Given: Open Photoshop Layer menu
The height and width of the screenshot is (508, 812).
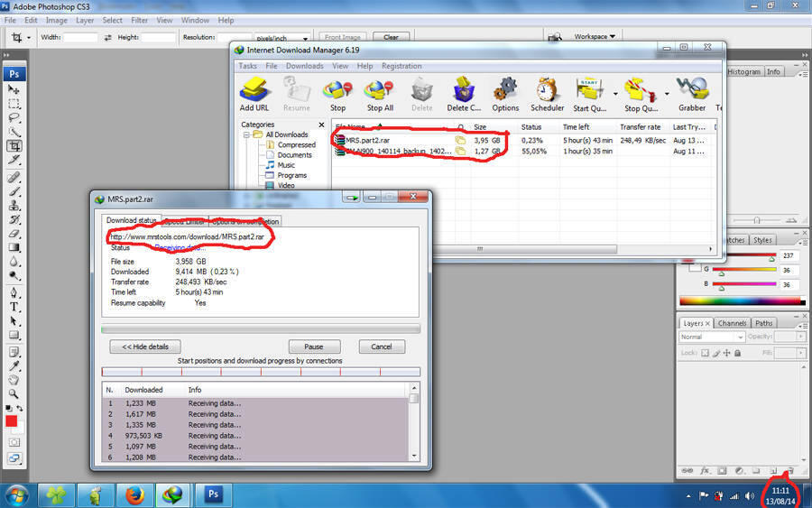Looking at the screenshot, I should 85,20.
